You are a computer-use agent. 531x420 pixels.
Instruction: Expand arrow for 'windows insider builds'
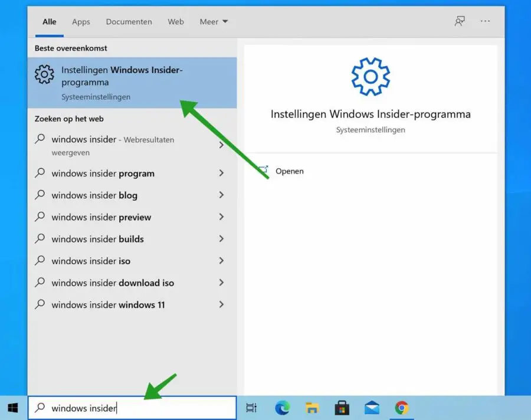click(x=221, y=239)
